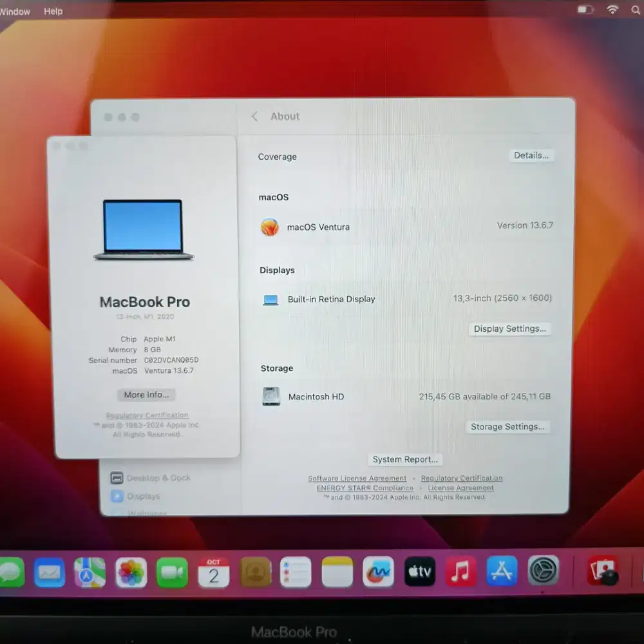Click Display Settings... button
Screen dimensions: 644x644
(509, 329)
